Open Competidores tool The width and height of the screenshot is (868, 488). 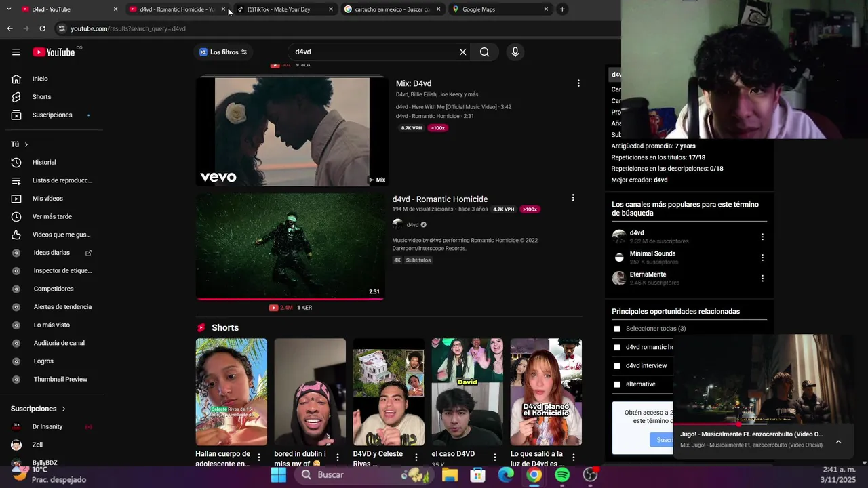pos(52,289)
